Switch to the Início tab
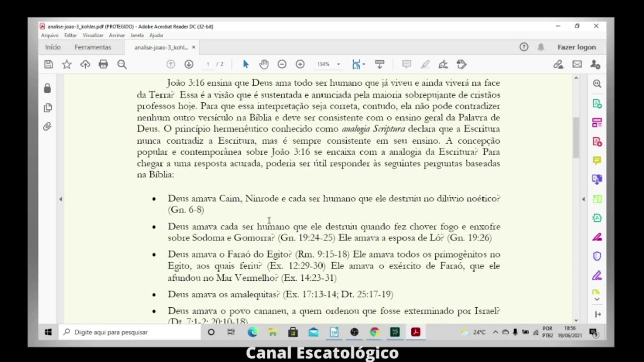Screen dimensions: 644x362 pos(53,47)
